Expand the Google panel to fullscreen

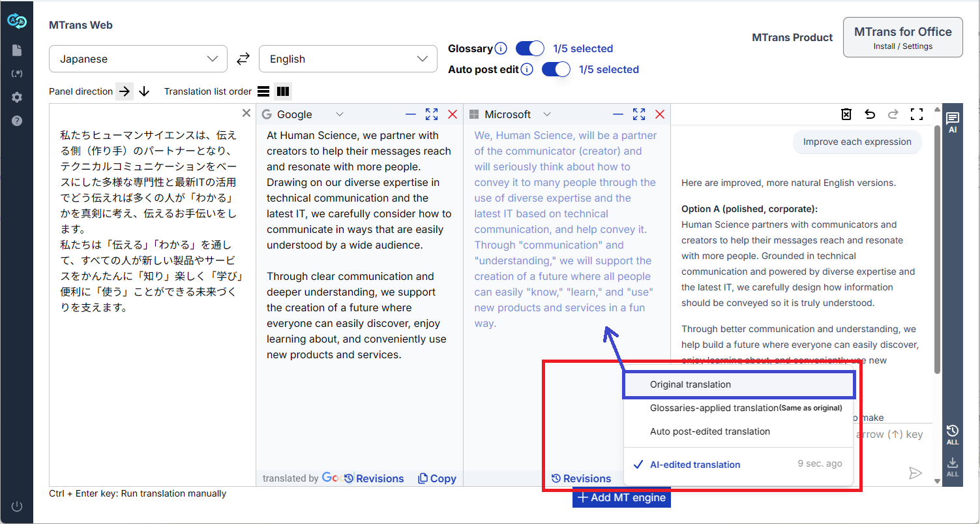432,114
